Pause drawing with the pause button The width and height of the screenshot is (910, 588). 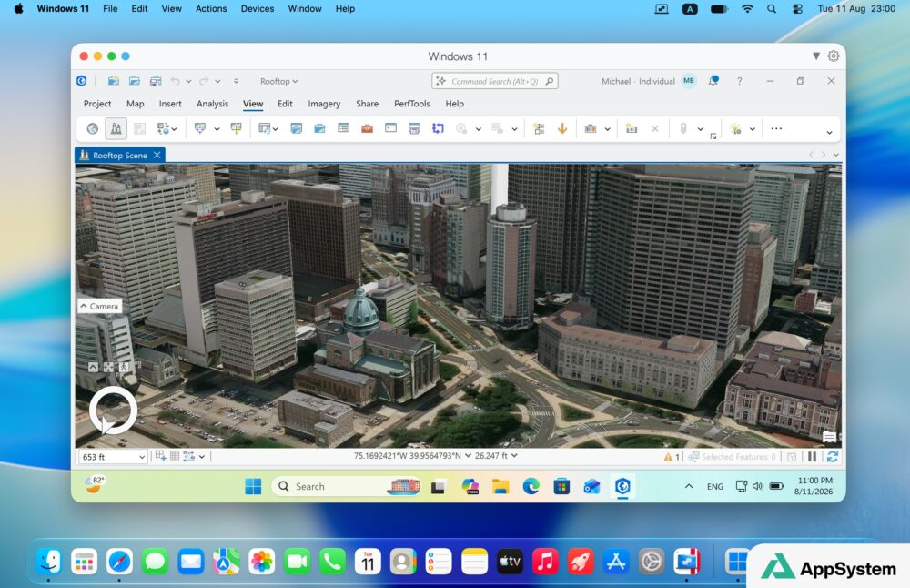click(812, 457)
